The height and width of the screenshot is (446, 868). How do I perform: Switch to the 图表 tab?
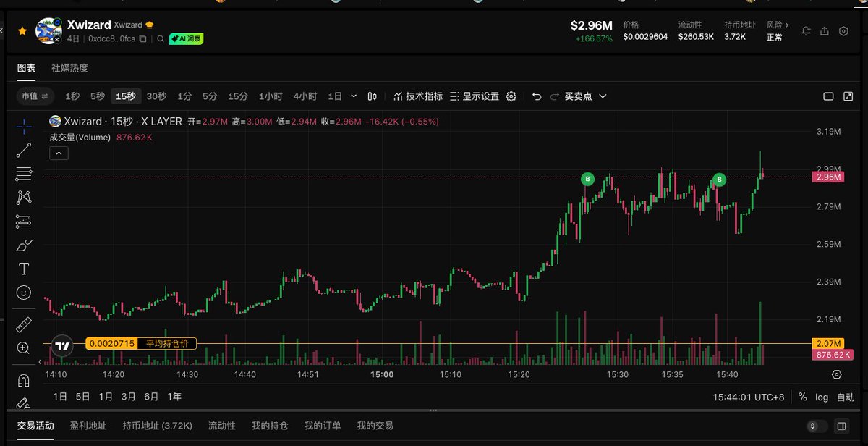click(x=26, y=67)
